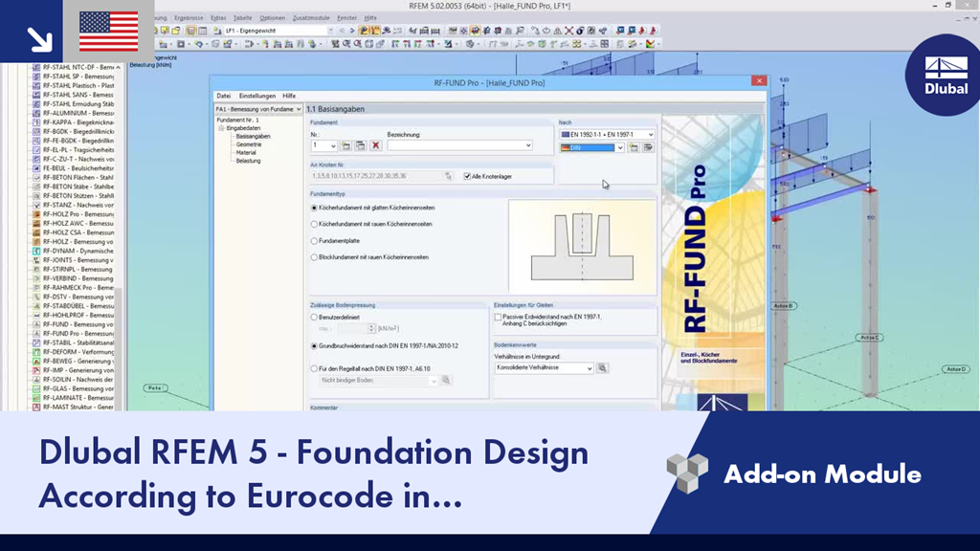Select Belastung in the navigator tree
980x551 pixels.
coord(248,161)
